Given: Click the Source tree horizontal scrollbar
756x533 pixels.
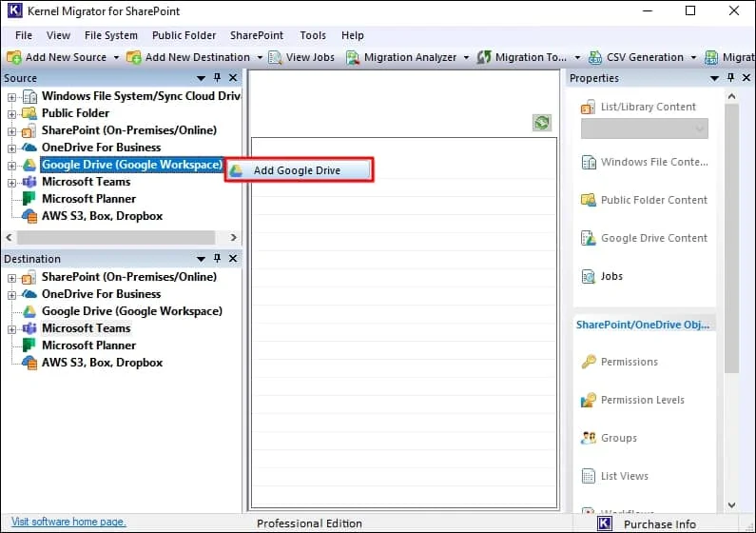Looking at the screenshot, I should (x=116, y=237).
